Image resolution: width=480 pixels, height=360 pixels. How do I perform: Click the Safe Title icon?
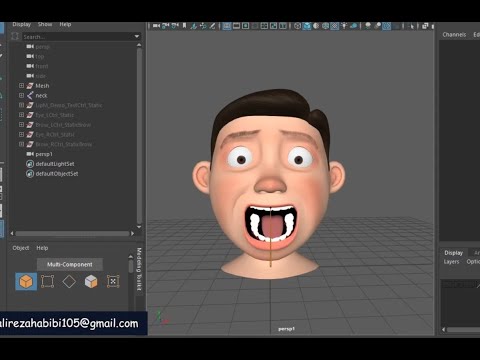pyautogui.click(x=283, y=26)
